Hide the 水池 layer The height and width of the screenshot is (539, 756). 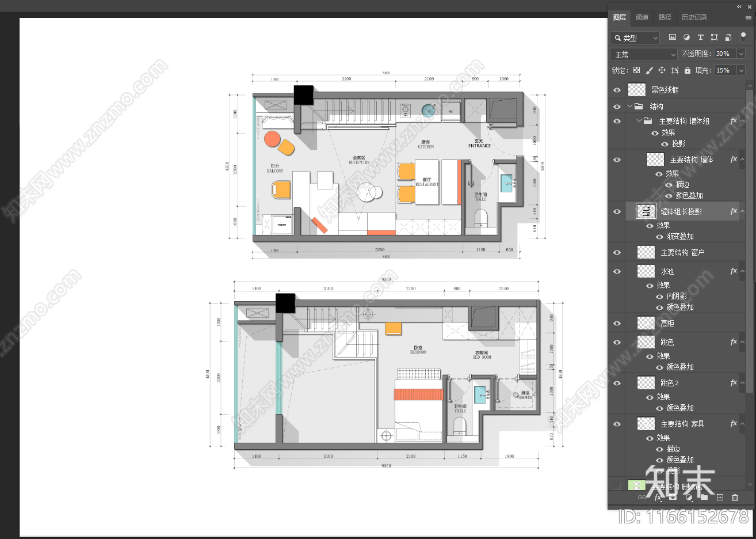coord(617,271)
